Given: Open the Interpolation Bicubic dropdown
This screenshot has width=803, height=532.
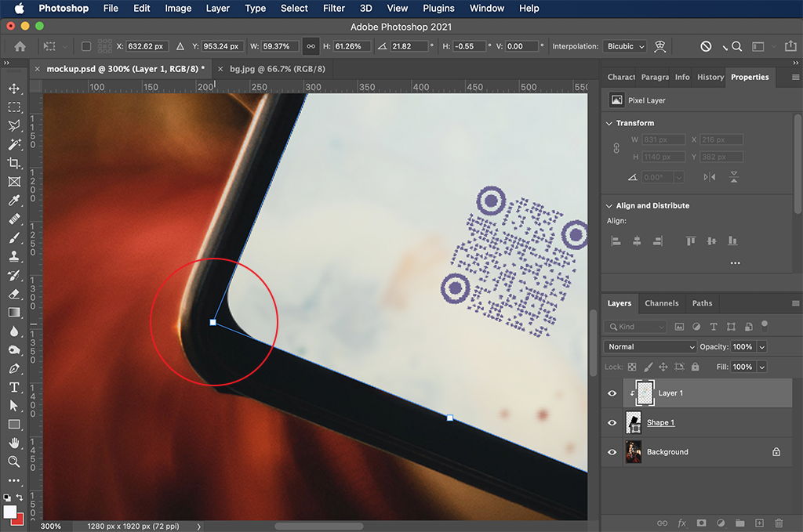Looking at the screenshot, I should pyautogui.click(x=625, y=46).
